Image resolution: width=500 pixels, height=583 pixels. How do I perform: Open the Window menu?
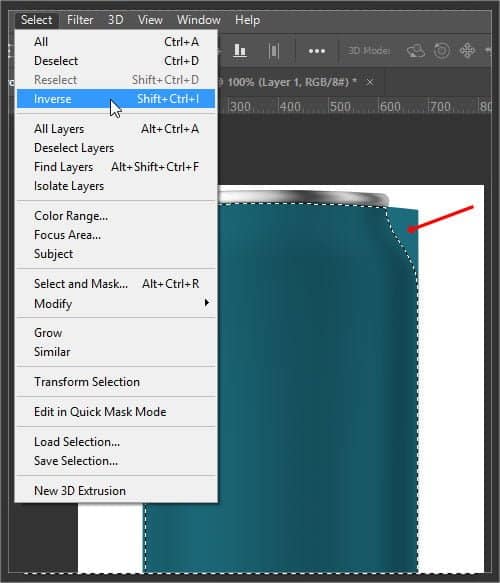tap(199, 20)
